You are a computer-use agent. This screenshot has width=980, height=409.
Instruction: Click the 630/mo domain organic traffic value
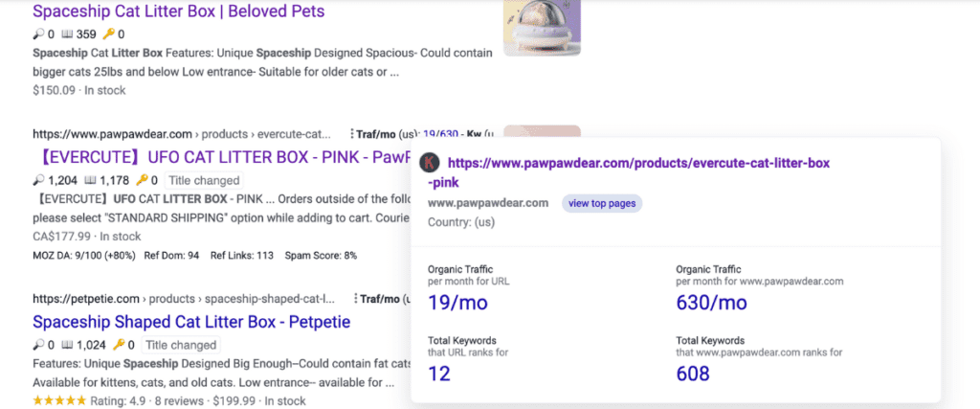[711, 303]
